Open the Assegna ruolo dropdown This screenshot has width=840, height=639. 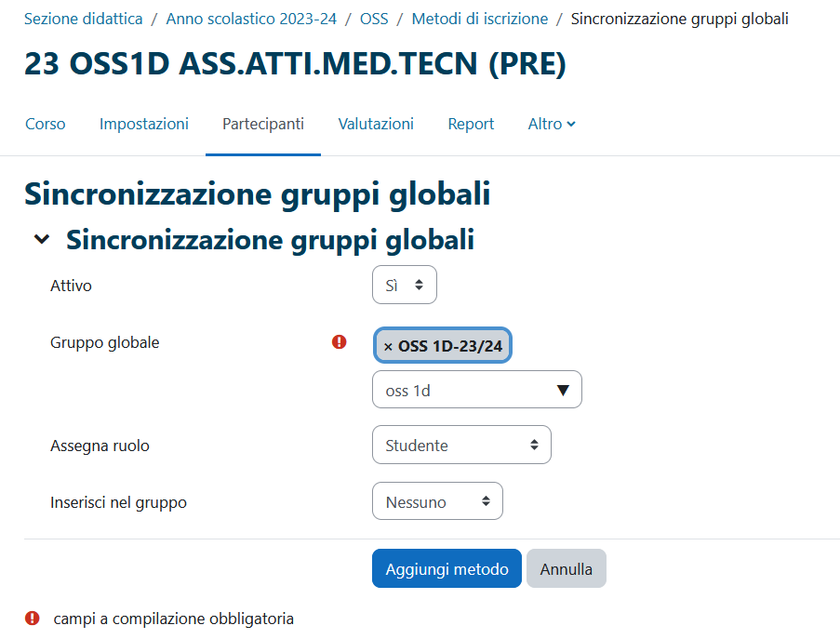[461, 446]
